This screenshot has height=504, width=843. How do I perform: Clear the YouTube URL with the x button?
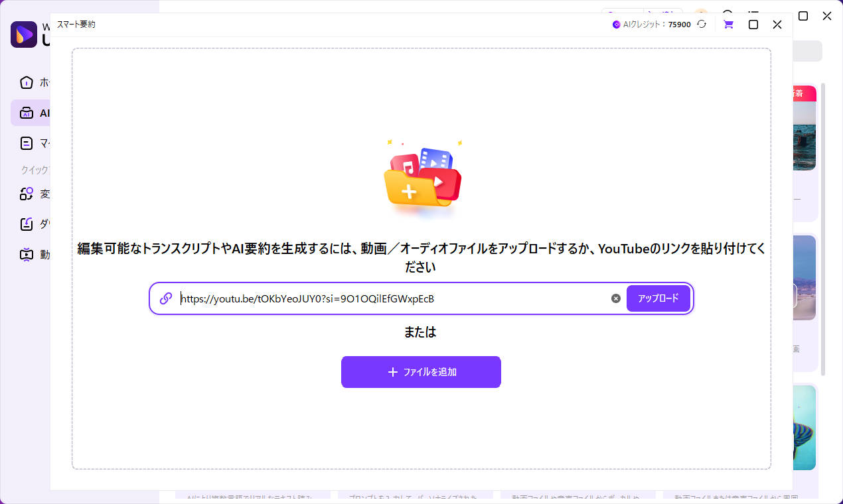(616, 298)
